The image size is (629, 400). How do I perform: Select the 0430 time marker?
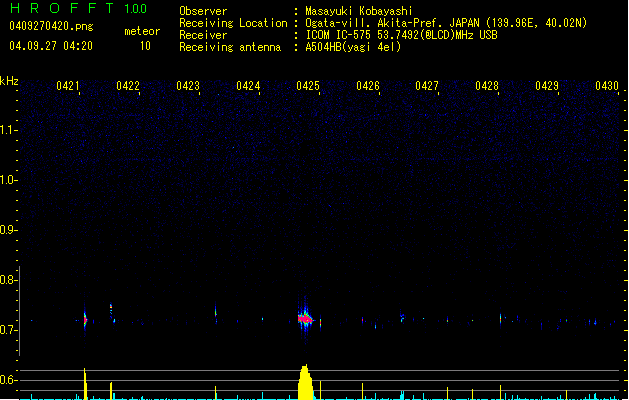pos(607,86)
